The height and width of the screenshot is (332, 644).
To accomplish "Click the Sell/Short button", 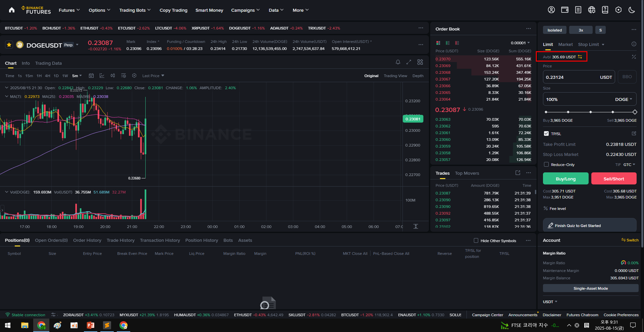I will click(x=614, y=178).
